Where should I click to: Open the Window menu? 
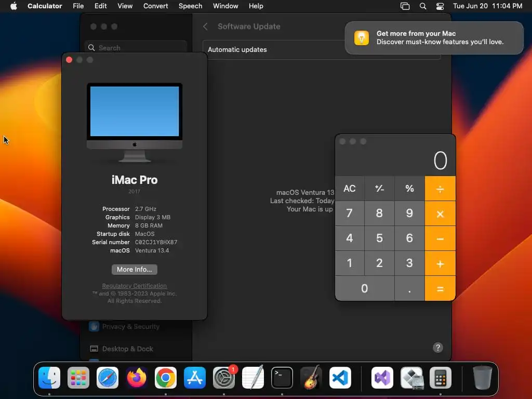pos(225,6)
